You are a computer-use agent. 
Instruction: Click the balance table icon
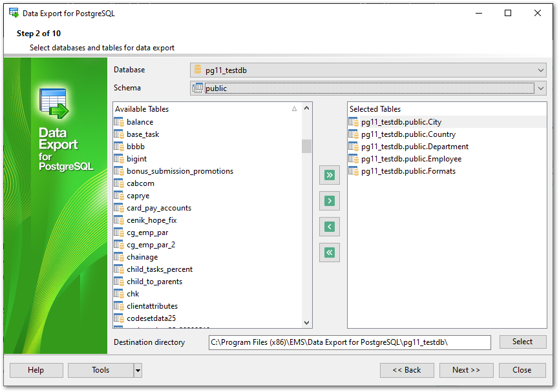pos(119,122)
